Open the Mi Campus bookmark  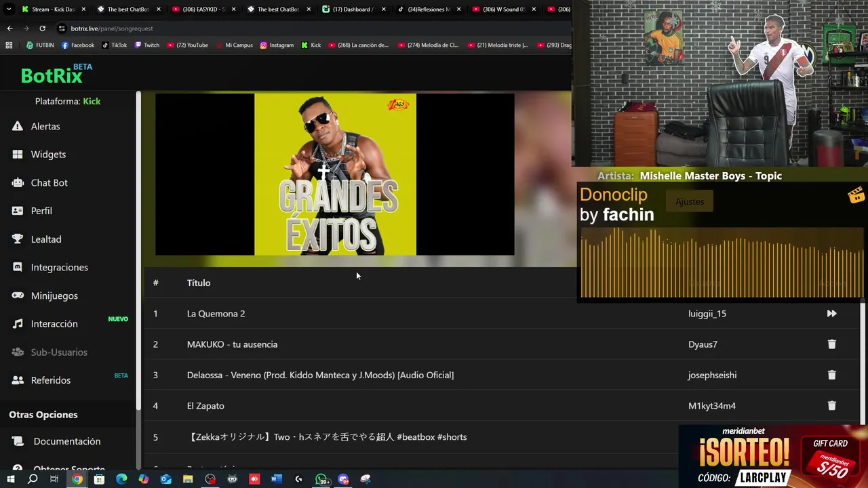coord(234,45)
